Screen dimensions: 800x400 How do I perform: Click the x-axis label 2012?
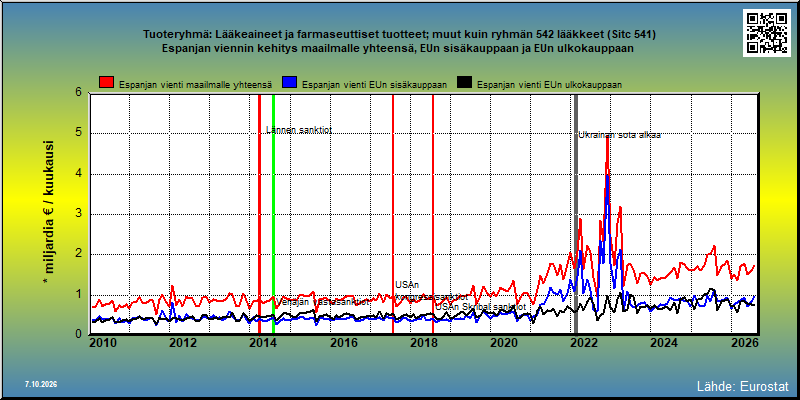tap(183, 343)
